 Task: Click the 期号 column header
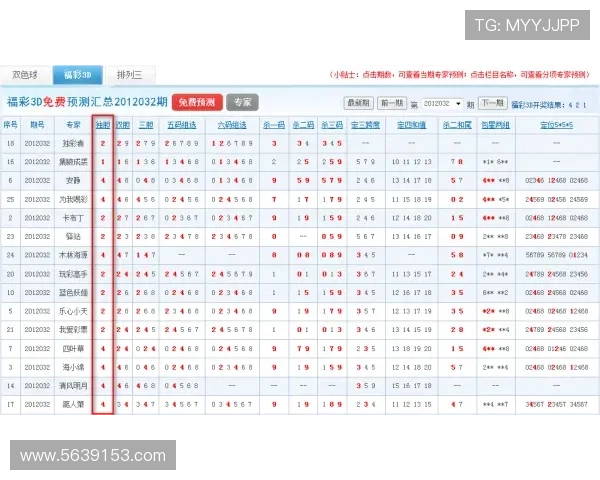37,125
